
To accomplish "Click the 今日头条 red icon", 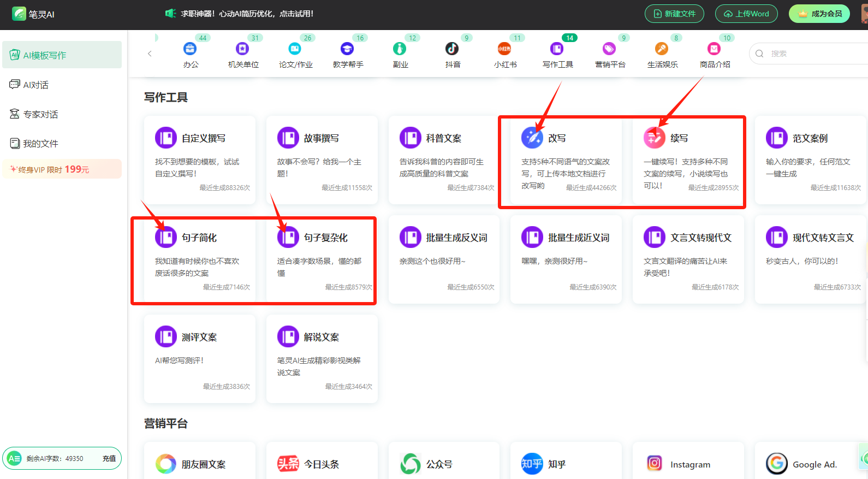I will (x=288, y=464).
